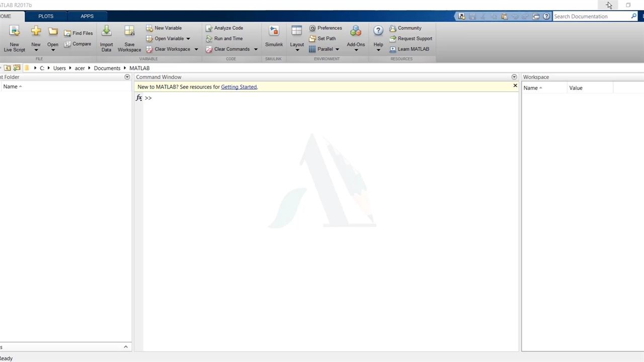Switch to the APPS tab
Viewport: 644px width, 362px height.
tap(87, 16)
